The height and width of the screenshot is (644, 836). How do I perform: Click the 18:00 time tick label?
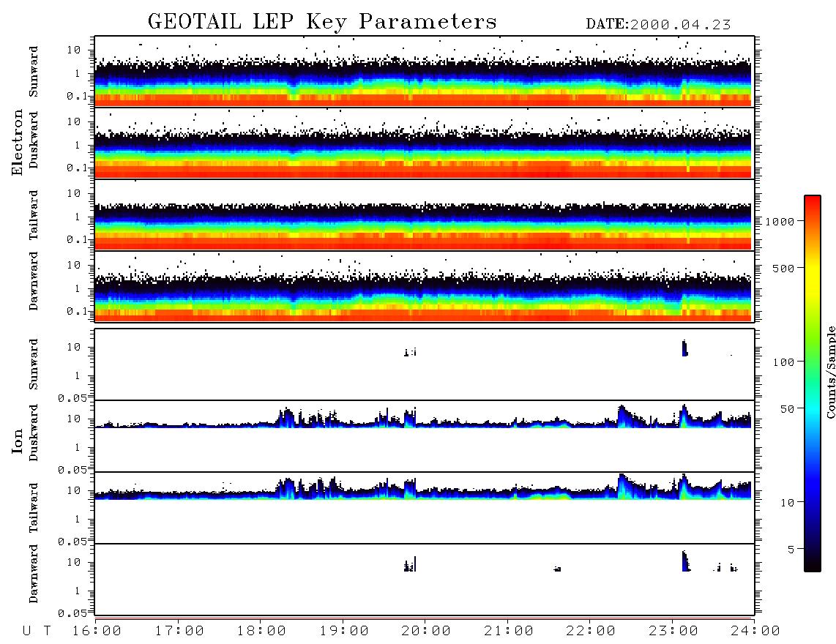261,632
